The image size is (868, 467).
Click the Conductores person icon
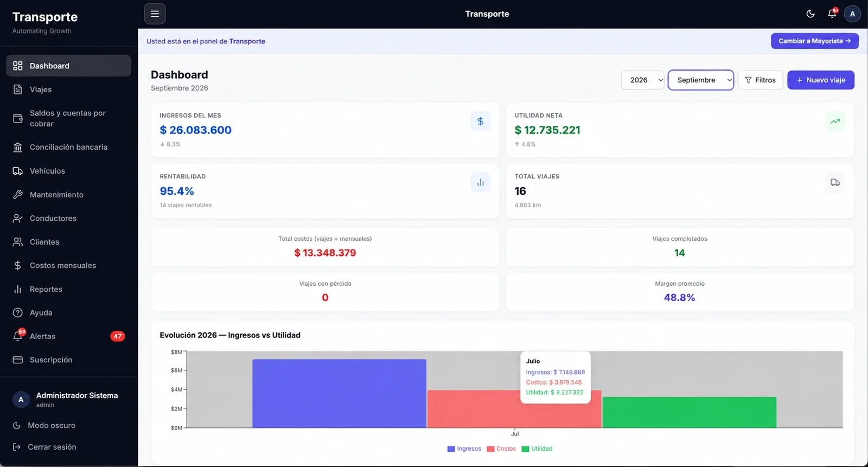[18, 218]
